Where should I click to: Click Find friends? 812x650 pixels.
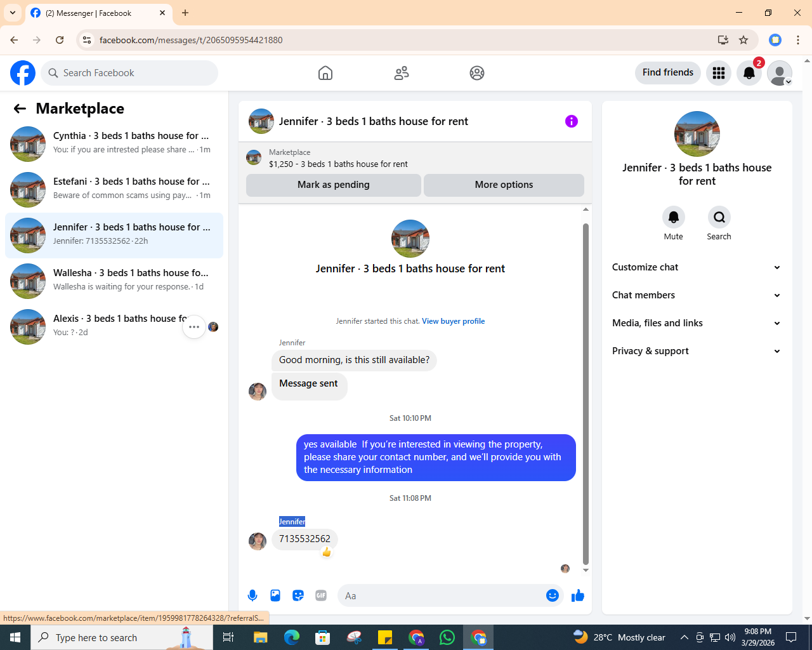668,72
